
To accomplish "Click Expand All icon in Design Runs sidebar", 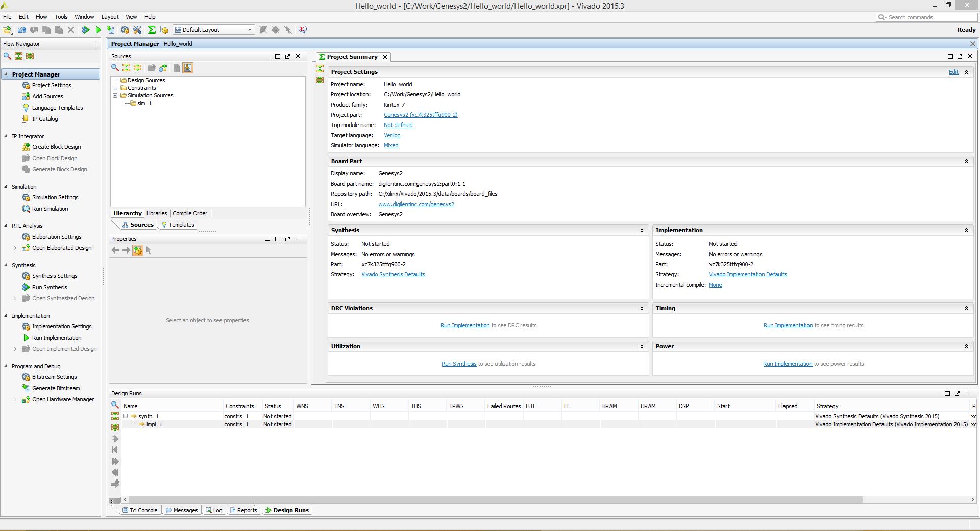I will (x=115, y=427).
